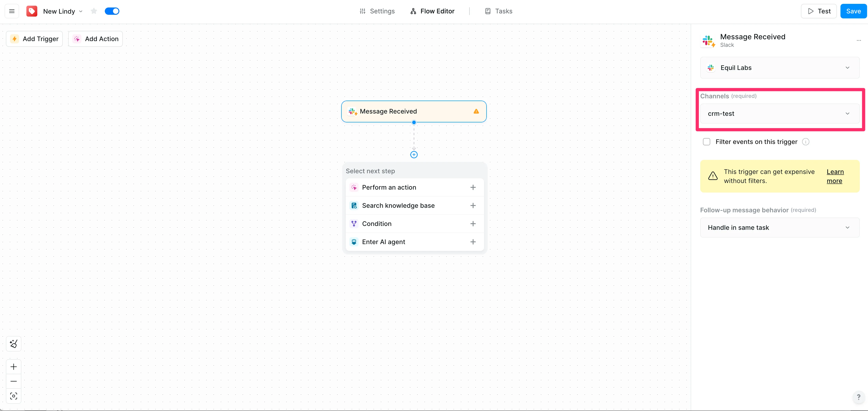Fit the flow to view with focus icon
The image size is (868, 411).
[13, 396]
